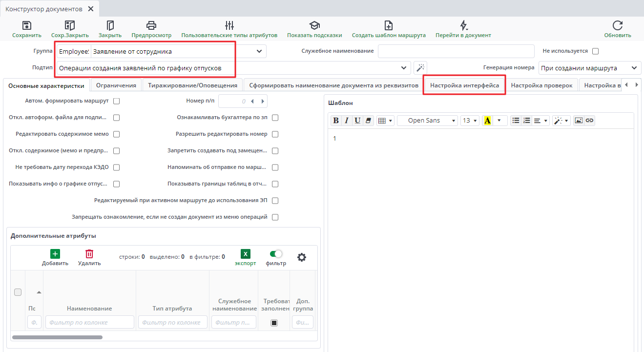Toggle italic formatting in template editor
644x352 pixels.
click(x=347, y=121)
